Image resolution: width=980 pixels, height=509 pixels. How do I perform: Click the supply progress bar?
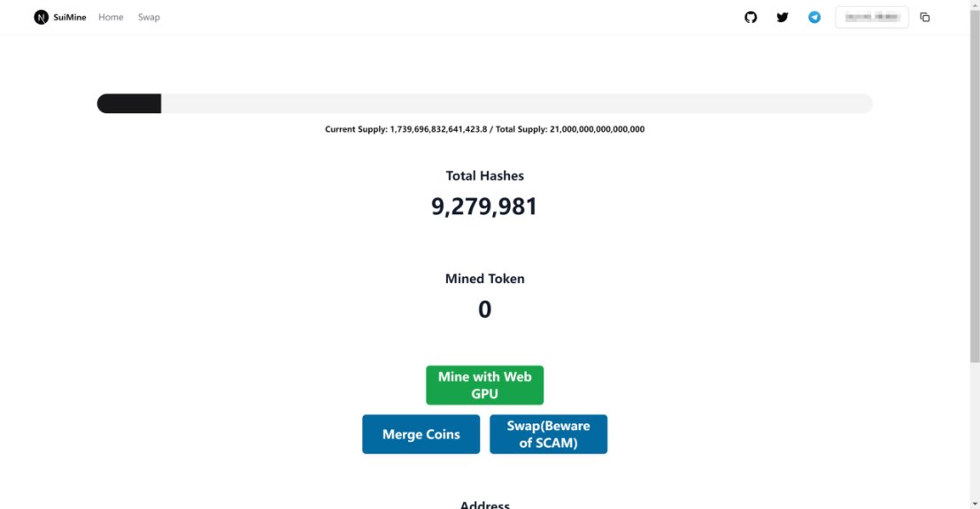coord(485,104)
